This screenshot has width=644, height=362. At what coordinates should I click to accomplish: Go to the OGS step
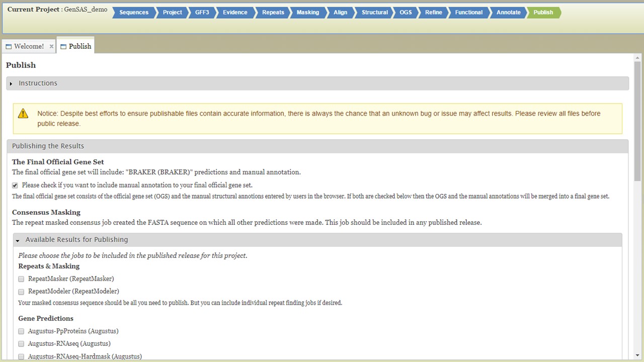point(406,13)
